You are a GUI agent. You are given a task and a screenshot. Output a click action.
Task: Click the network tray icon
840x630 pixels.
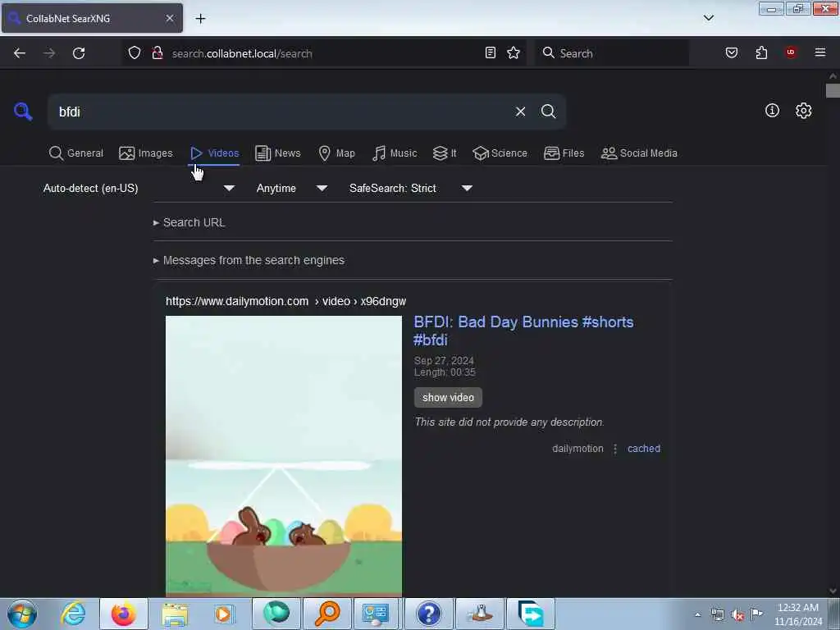[x=717, y=614]
